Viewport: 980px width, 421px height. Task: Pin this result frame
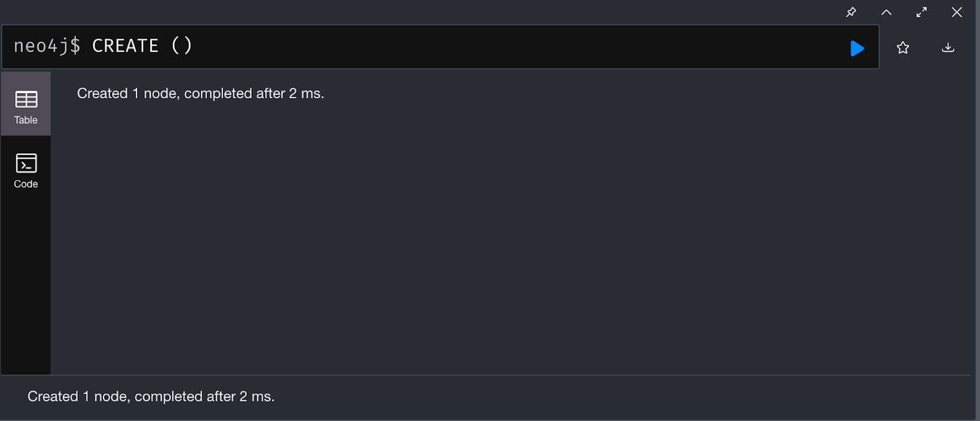pyautogui.click(x=851, y=12)
